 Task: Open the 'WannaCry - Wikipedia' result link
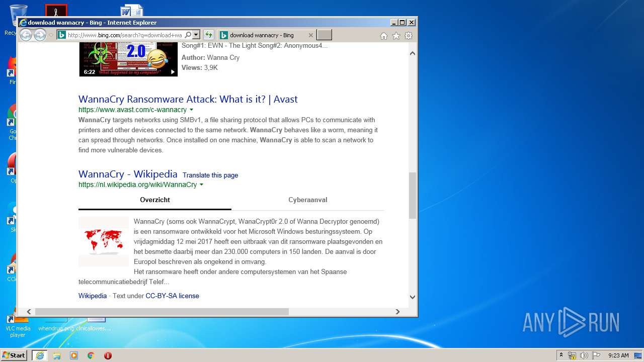(x=128, y=174)
